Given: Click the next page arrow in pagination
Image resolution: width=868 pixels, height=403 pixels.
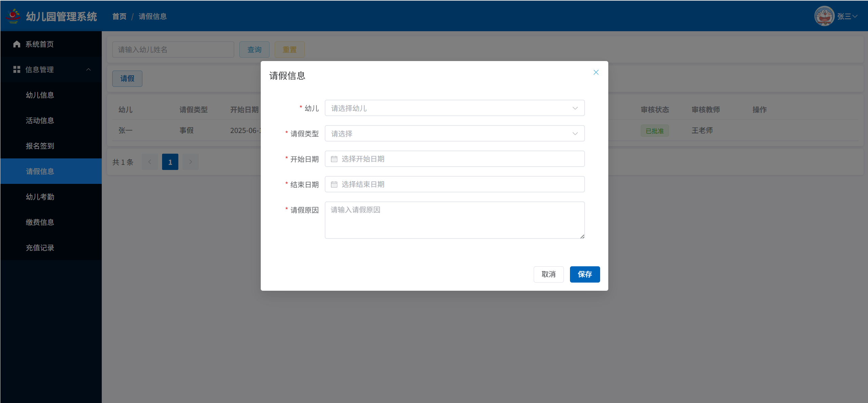Looking at the screenshot, I should coord(191,162).
